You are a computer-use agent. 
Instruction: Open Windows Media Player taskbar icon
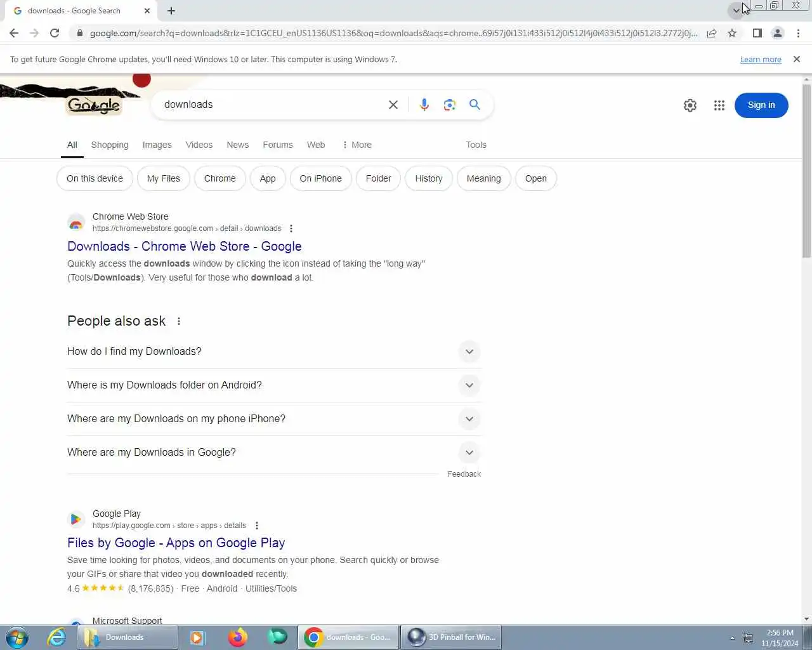pyautogui.click(x=198, y=637)
